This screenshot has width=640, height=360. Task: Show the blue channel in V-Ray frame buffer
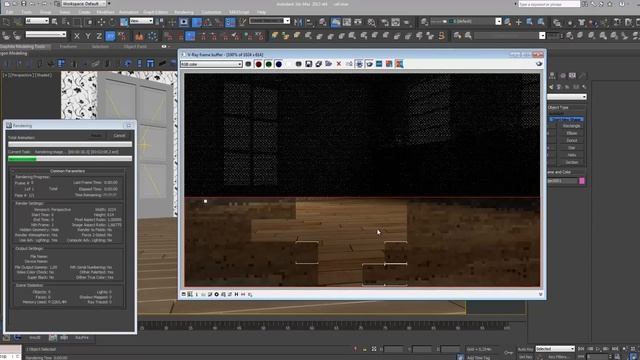tap(279, 64)
